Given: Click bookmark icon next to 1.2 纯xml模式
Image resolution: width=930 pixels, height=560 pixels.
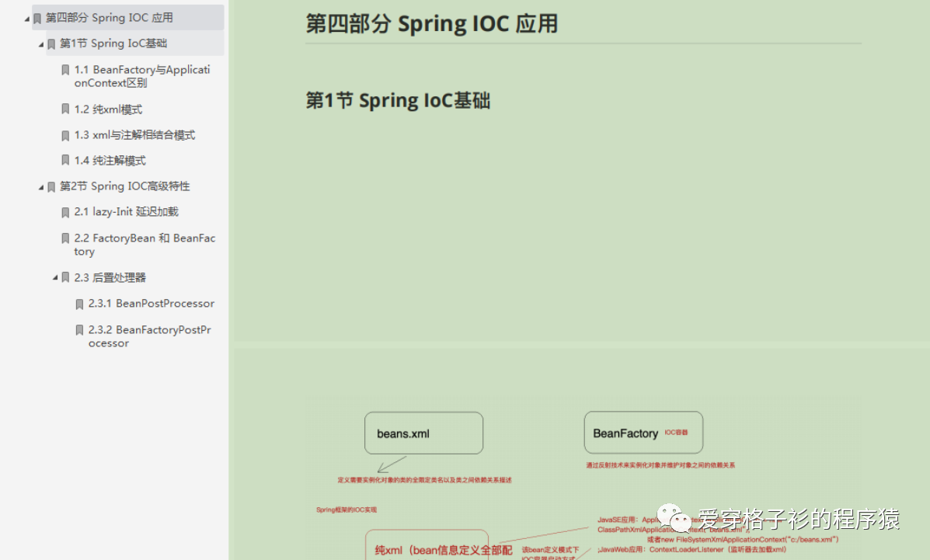Looking at the screenshot, I should tap(66, 110).
